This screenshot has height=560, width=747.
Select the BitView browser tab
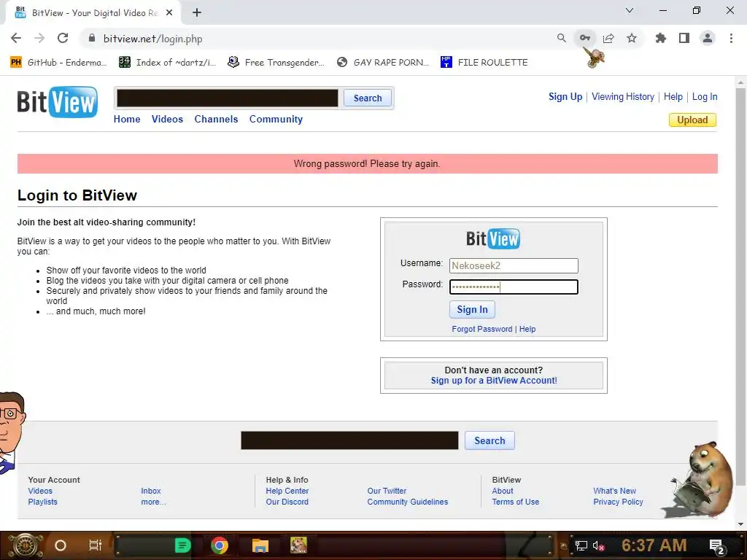[93, 12]
